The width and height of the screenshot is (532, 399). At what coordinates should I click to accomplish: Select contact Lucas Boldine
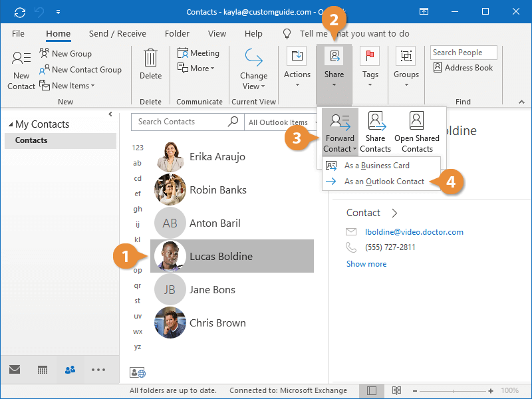coord(232,256)
